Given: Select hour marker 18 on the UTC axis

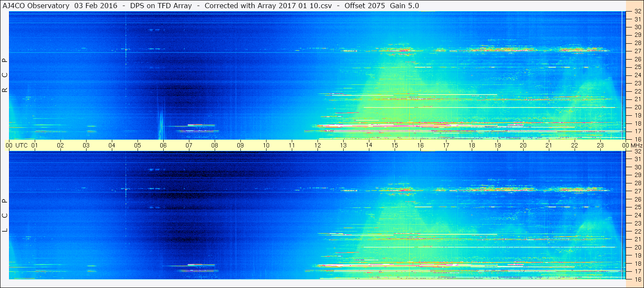Looking at the screenshot, I should tap(472, 145).
